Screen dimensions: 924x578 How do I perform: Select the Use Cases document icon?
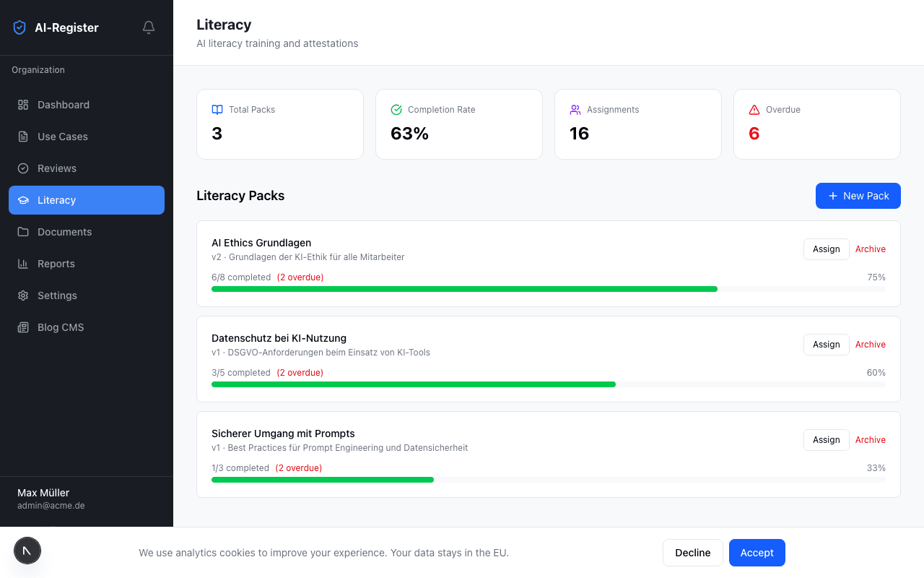pos(22,137)
